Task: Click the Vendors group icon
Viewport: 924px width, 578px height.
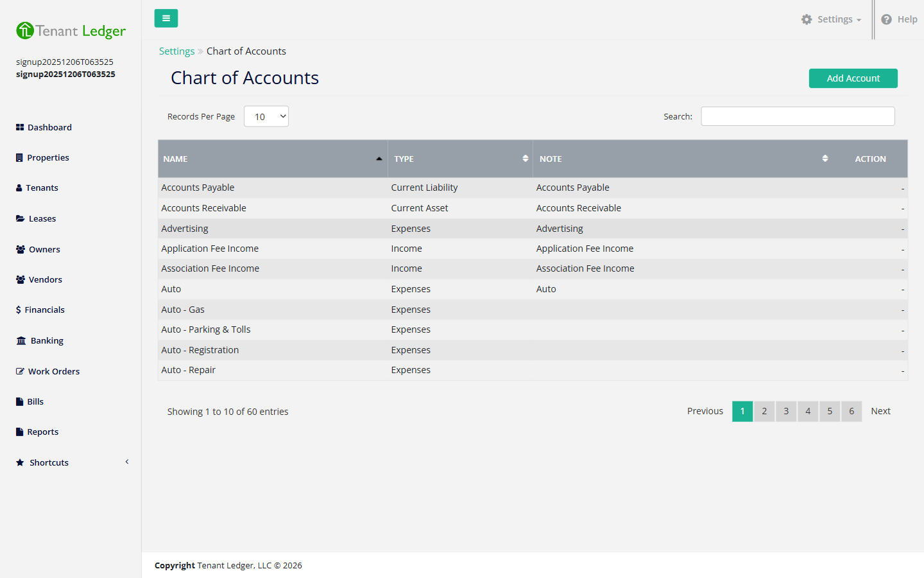Action: tap(21, 279)
